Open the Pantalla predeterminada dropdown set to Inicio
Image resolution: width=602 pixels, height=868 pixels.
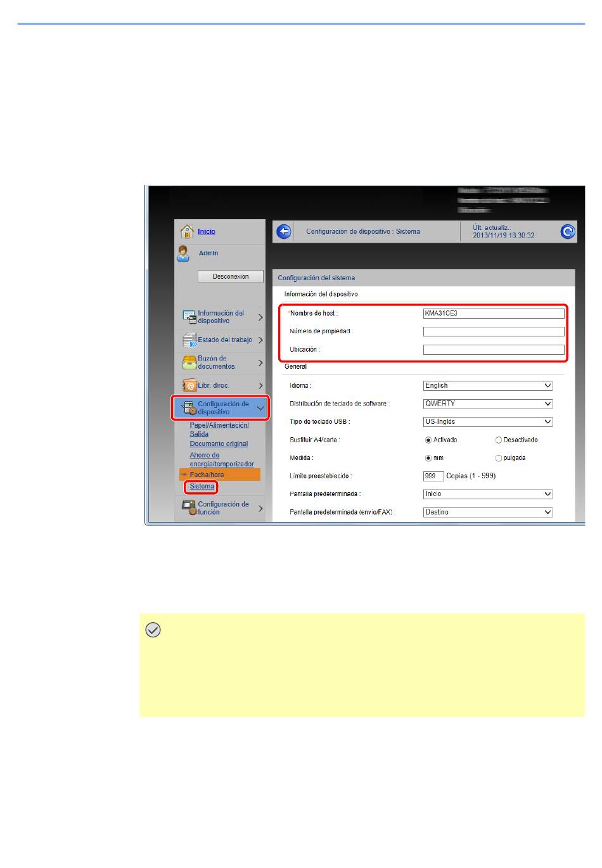tap(488, 494)
